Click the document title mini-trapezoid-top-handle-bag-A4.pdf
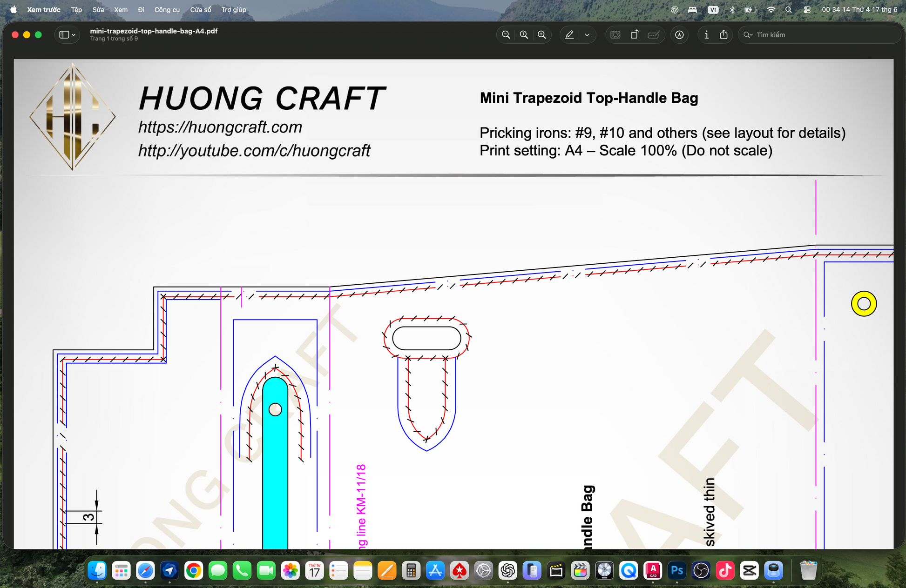The height and width of the screenshot is (588, 906). (x=154, y=31)
